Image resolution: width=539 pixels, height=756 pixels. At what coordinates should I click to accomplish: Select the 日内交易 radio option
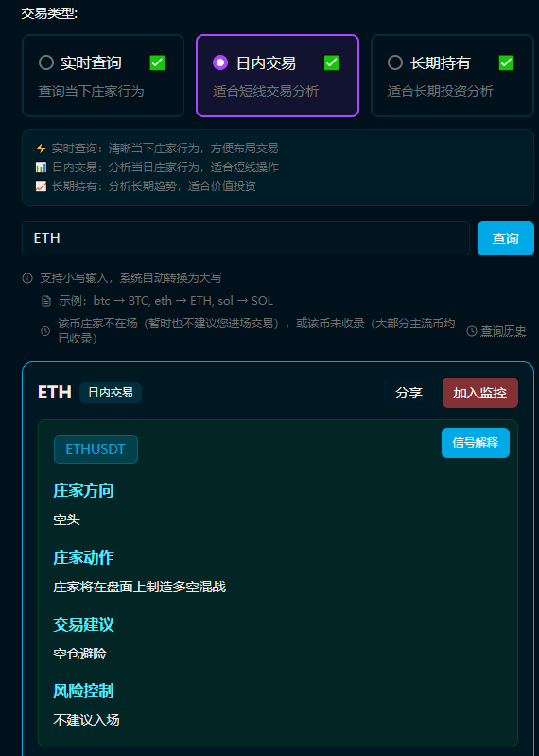point(220,62)
